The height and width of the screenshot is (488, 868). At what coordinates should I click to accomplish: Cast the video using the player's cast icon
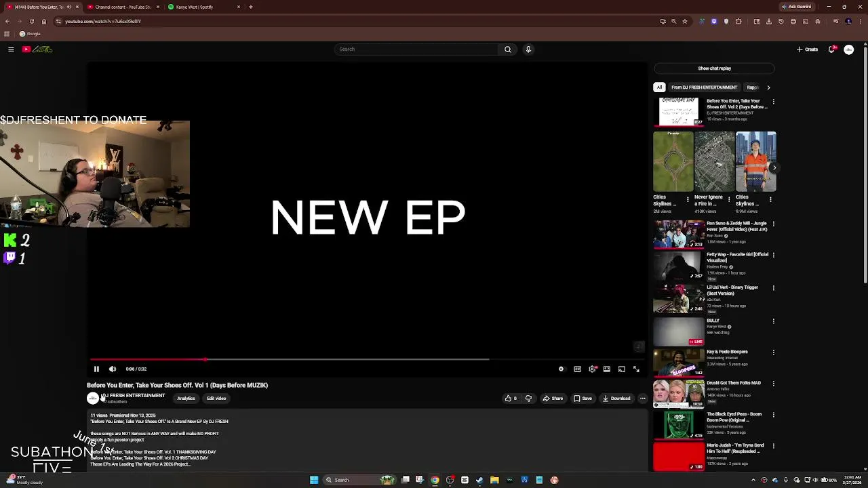(621, 369)
